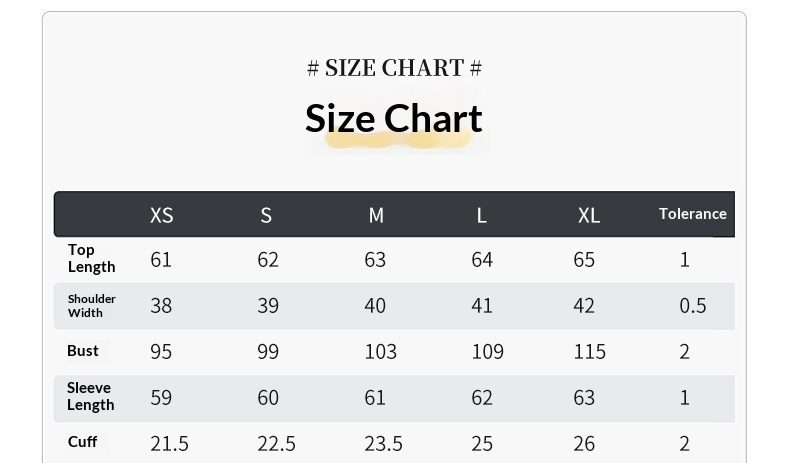Click Bust value 115 for size XL
Screen dimensions: 790x463
pos(589,352)
